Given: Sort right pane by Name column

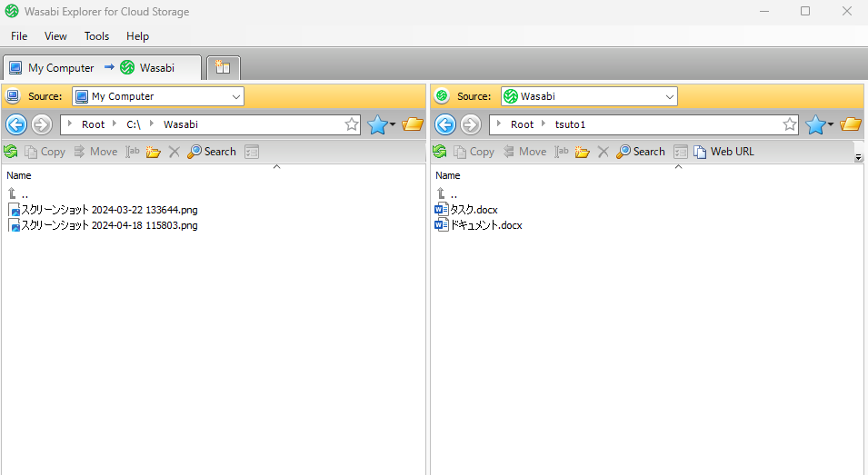Looking at the screenshot, I should click(x=448, y=175).
